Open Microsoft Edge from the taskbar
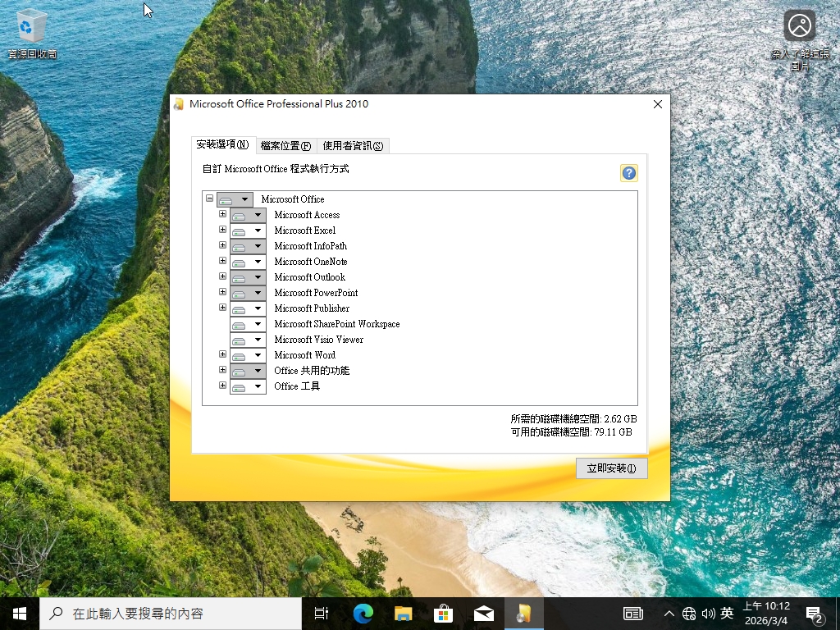The width and height of the screenshot is (840, 630). click(363, 613)
